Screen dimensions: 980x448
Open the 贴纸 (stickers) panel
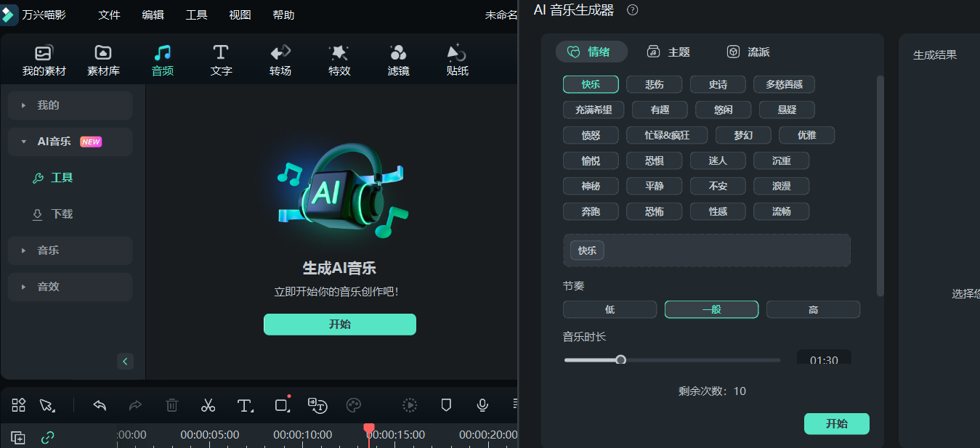pyautogui.click(x=456, y=60)
